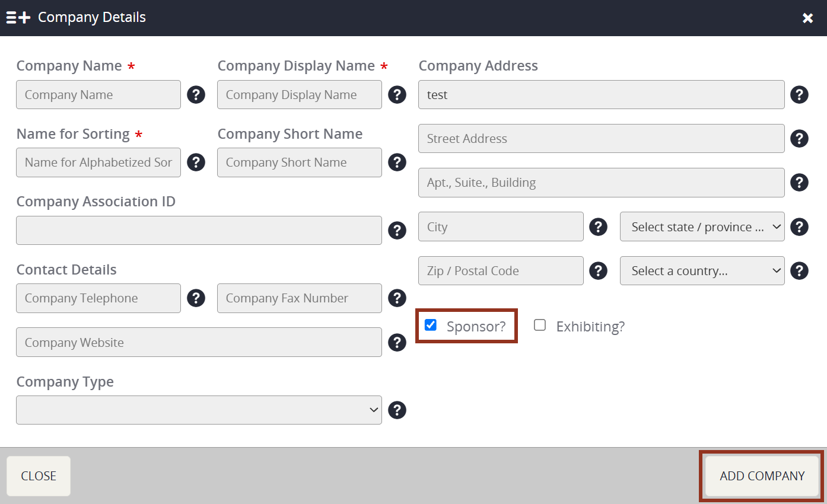Expand the Select state / province dropdown
This screenshot has height=504, width=827.
click(x=702, y=227)
